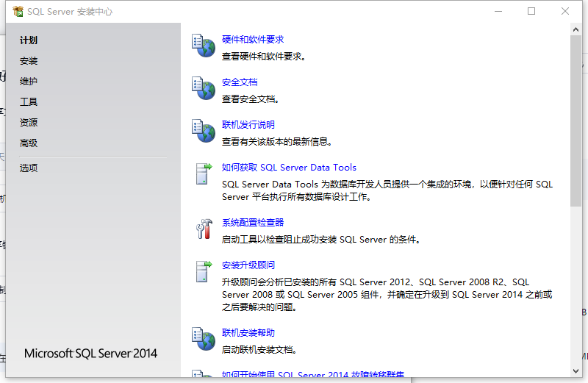This screenshot has height=383, width=588.
Task: Open the 联机发行说明 link
Action: [x=248, y=124]
